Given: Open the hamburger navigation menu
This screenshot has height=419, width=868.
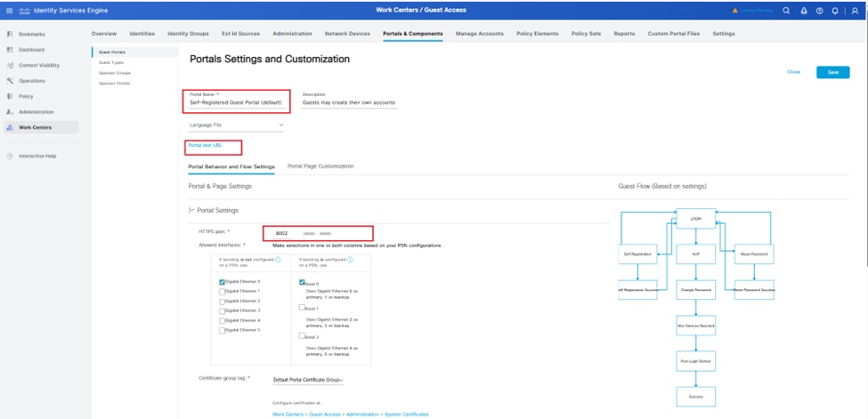Looking at the screenshot, I should tap(9, 11).
